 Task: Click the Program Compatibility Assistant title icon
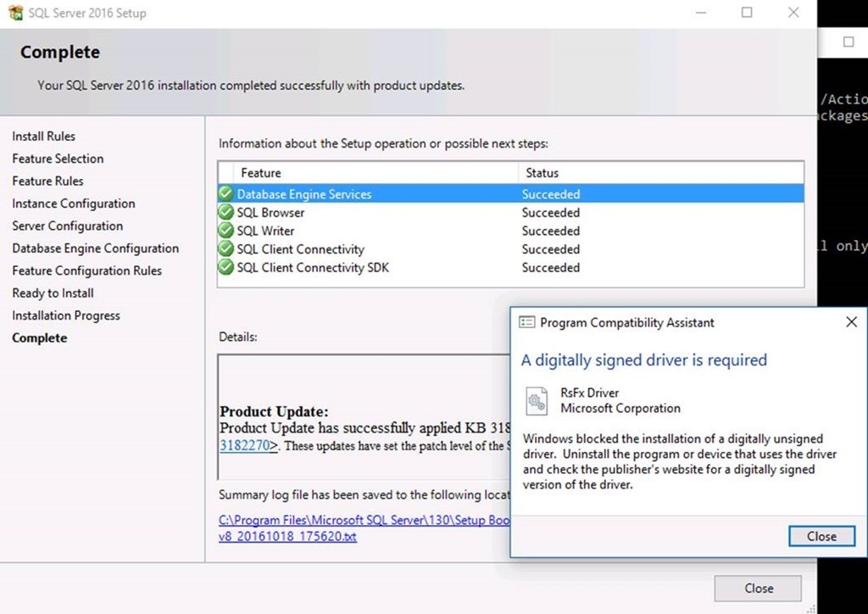tap(526, 322)
